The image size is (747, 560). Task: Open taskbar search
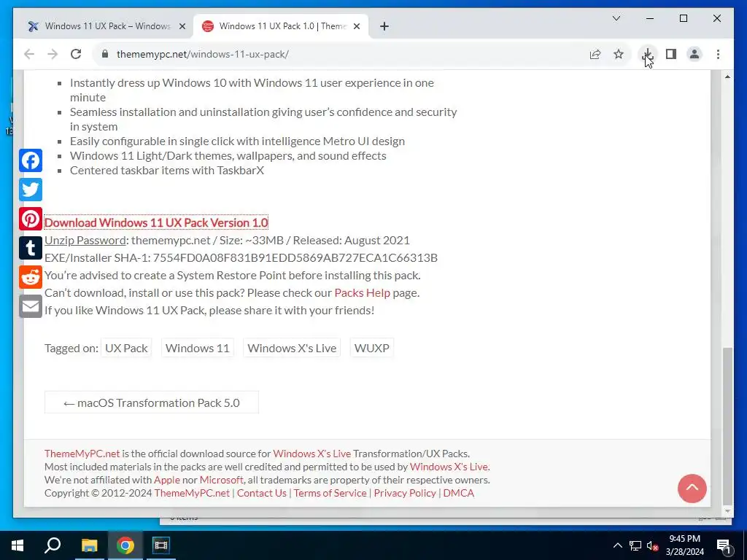click(53, 545)
